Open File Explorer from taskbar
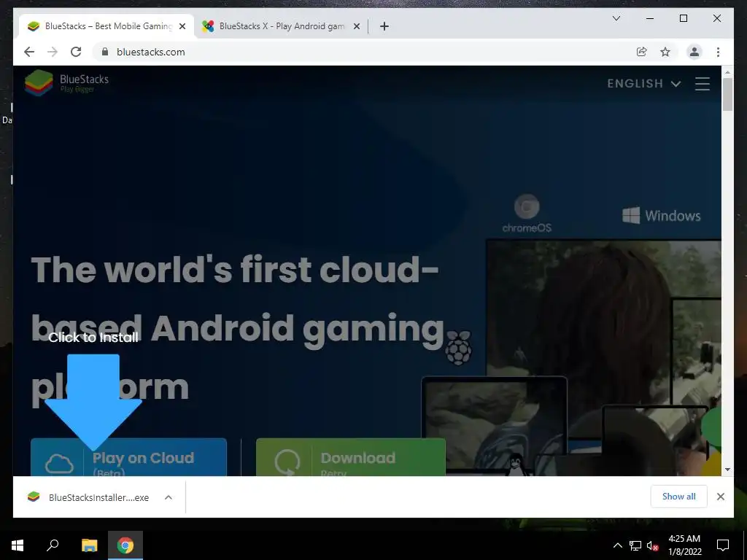This screenshot has width=747, height=560. (x=89, y=545)
